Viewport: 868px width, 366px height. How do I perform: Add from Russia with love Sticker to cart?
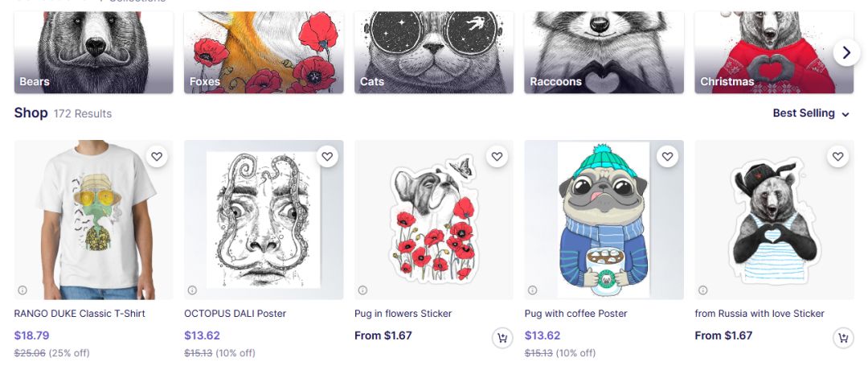843,339
